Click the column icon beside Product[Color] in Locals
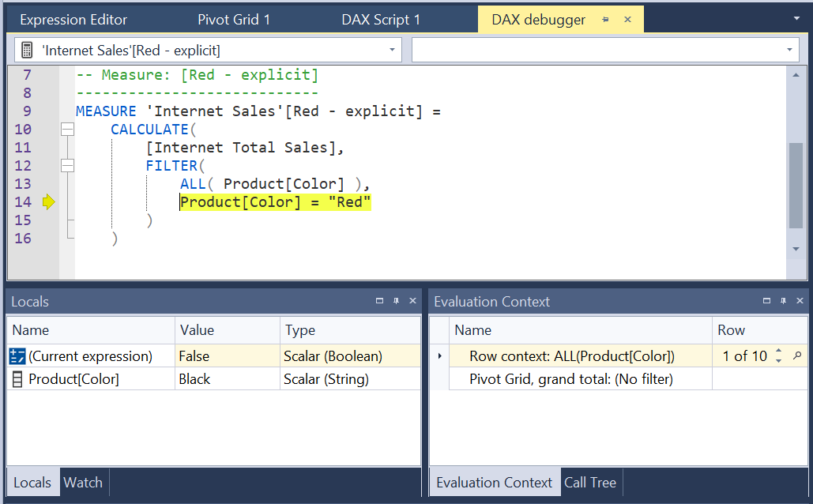Viewport: 813px width, 504px height. (x=17, y=378)
